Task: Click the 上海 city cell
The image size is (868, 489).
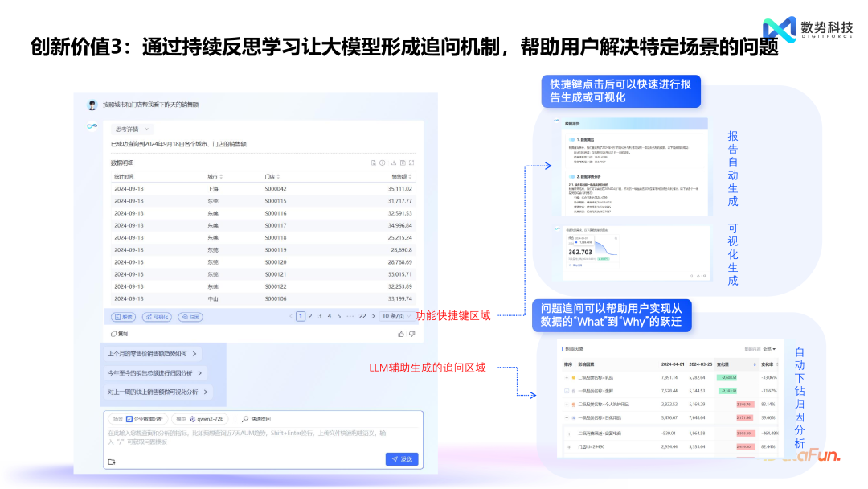Action: coord(213,189)
